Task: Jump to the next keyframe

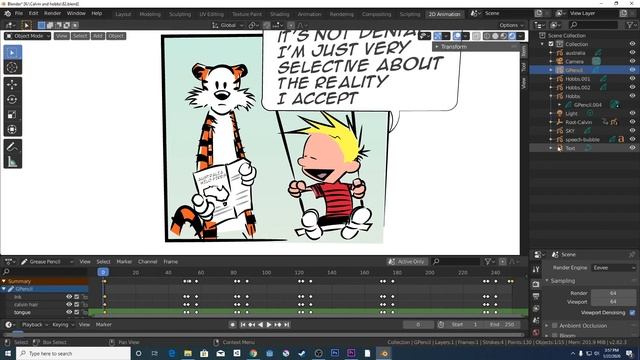Action: pyautogui.click(x=278, y=324)
